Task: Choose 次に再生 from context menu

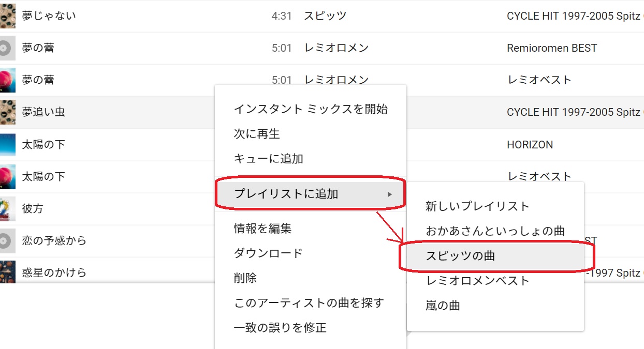Action: point(257,134)
